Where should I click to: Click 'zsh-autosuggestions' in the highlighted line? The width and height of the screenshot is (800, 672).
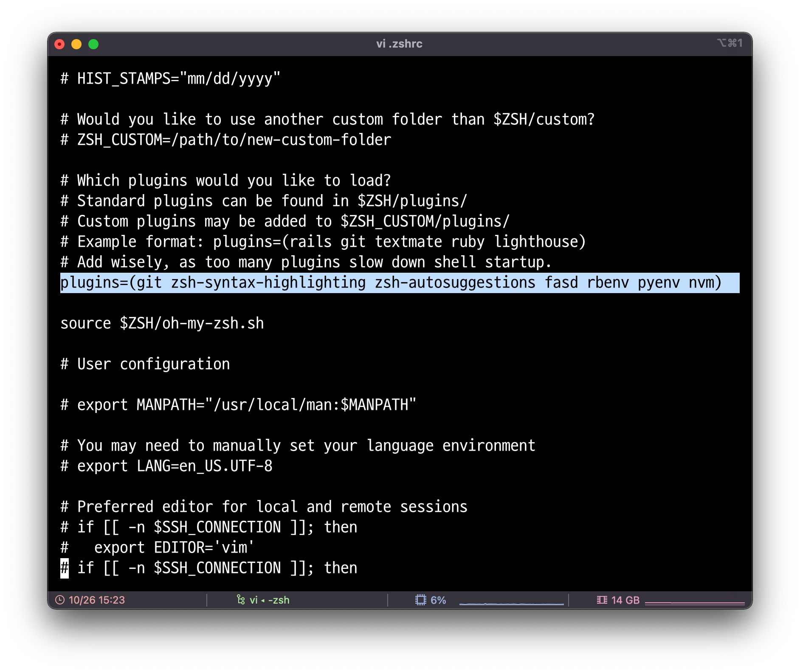coord(455,282)
